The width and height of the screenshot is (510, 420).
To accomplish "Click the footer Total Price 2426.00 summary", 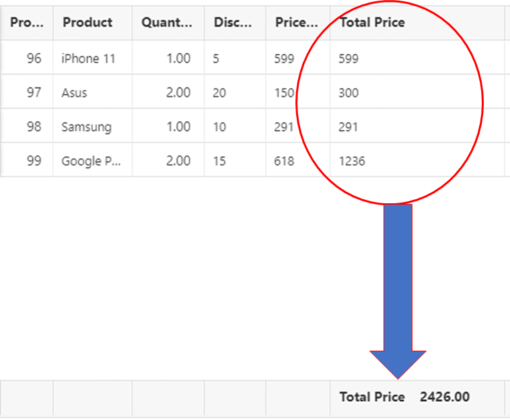I will [404, 397].
